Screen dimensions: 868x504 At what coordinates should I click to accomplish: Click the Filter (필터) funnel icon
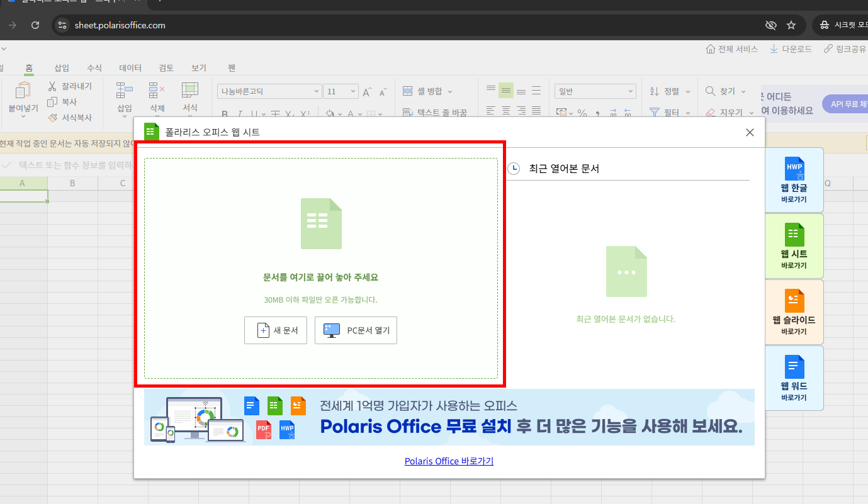point(655,112)
